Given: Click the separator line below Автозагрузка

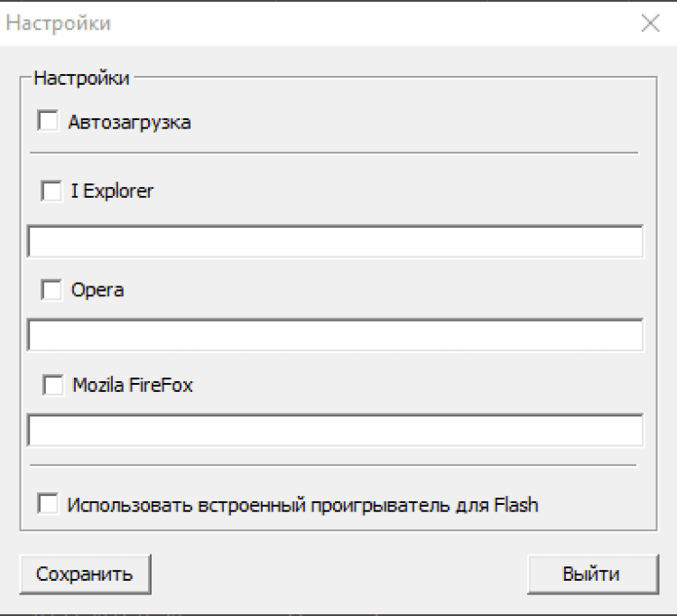Looking at the screenshot, I should click(x=334, y=154).
